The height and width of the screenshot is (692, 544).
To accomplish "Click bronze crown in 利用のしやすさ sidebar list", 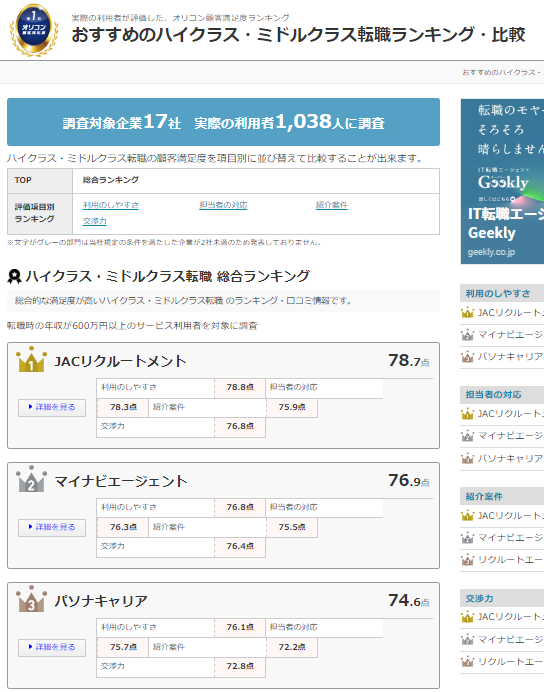I will [x=467, y=357].
